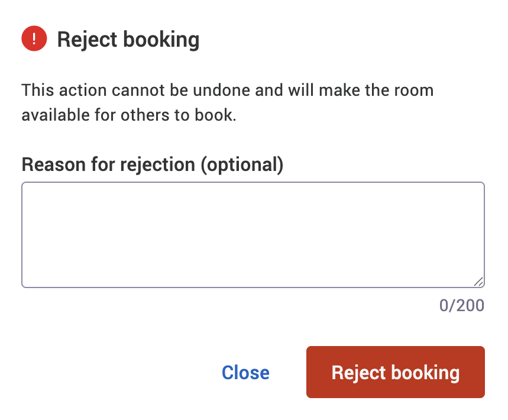Screen dimensions: 508x420
Task: Click the Reject booking confirmation button
Action: (394, 372)
